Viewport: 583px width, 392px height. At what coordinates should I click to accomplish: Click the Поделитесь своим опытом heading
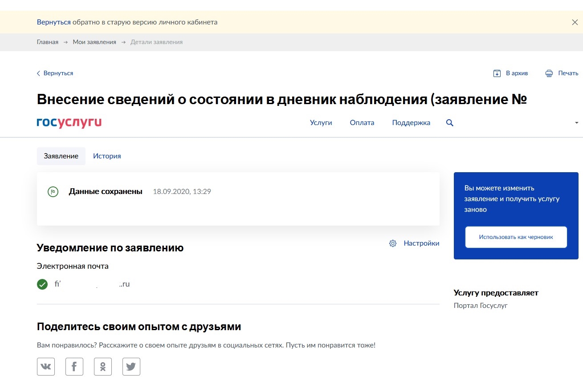pyautogui.click(x=139, y=327)
